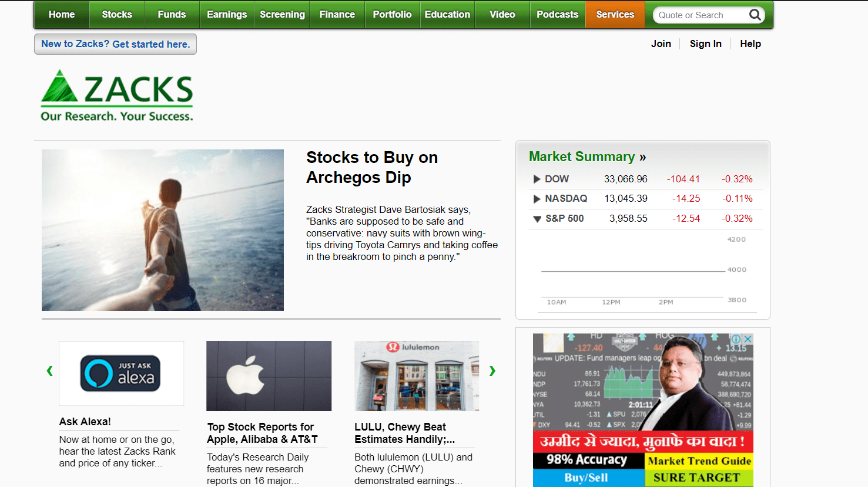Open the Portfolio menu
Viewport: 868px width, 487px height.
tap(393, 15)
